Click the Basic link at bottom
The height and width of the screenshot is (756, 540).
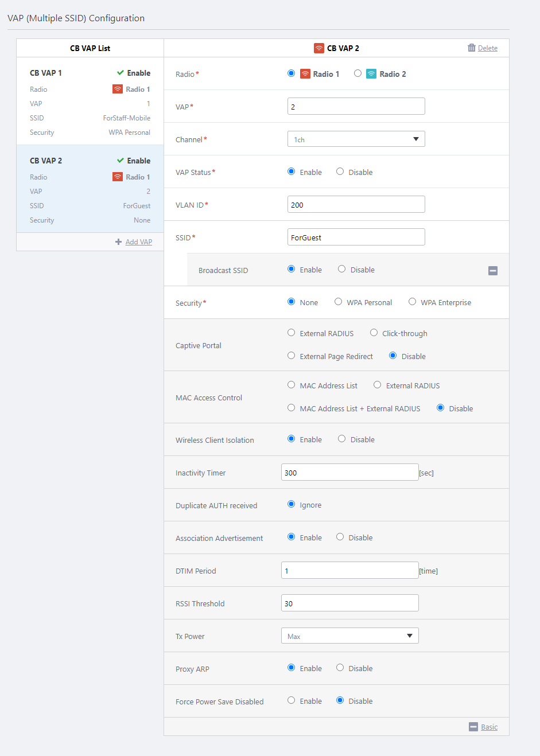pyautogui.click(x=489, y=727)
